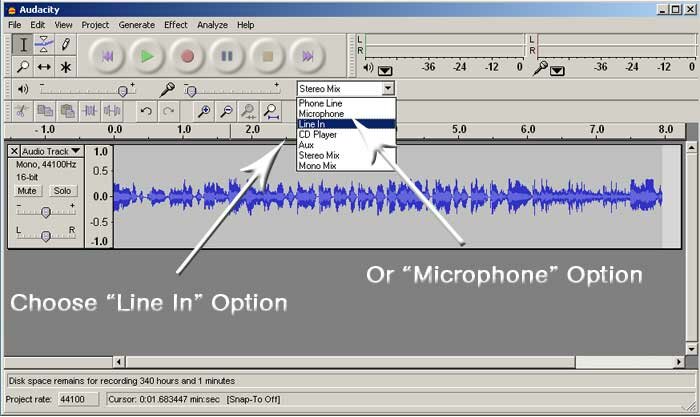
Task: Click the horizontal scrollbar left arrow
Action: coord(119,362)
